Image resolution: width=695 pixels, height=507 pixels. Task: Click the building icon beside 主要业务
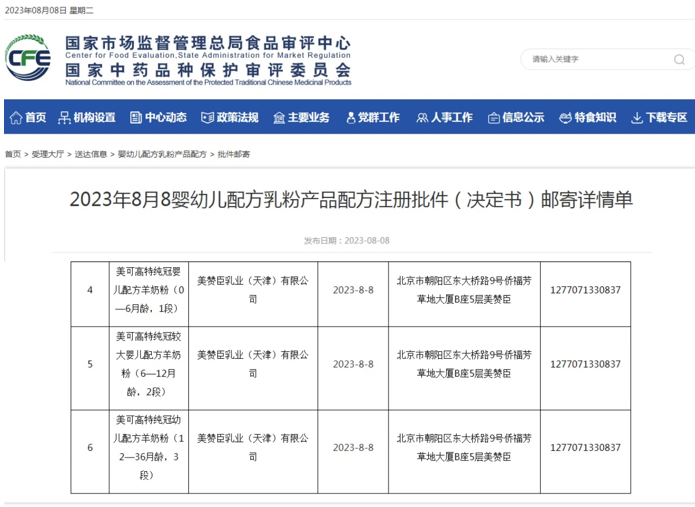pyautogui.click(x=279, y=118)
